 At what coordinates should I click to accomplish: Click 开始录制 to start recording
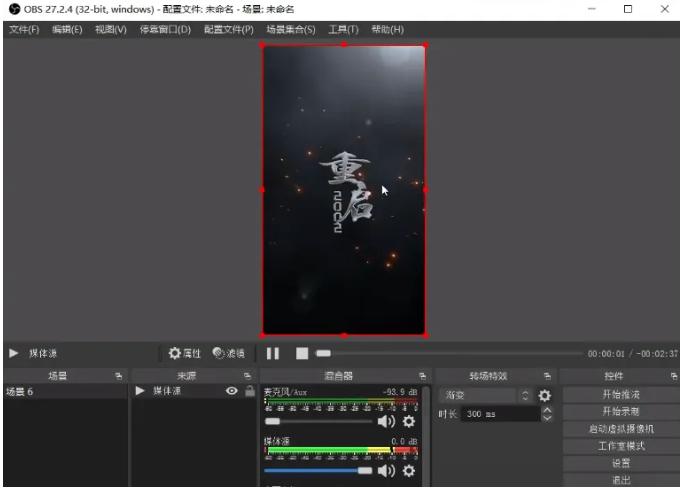click(x=621, y=411)
